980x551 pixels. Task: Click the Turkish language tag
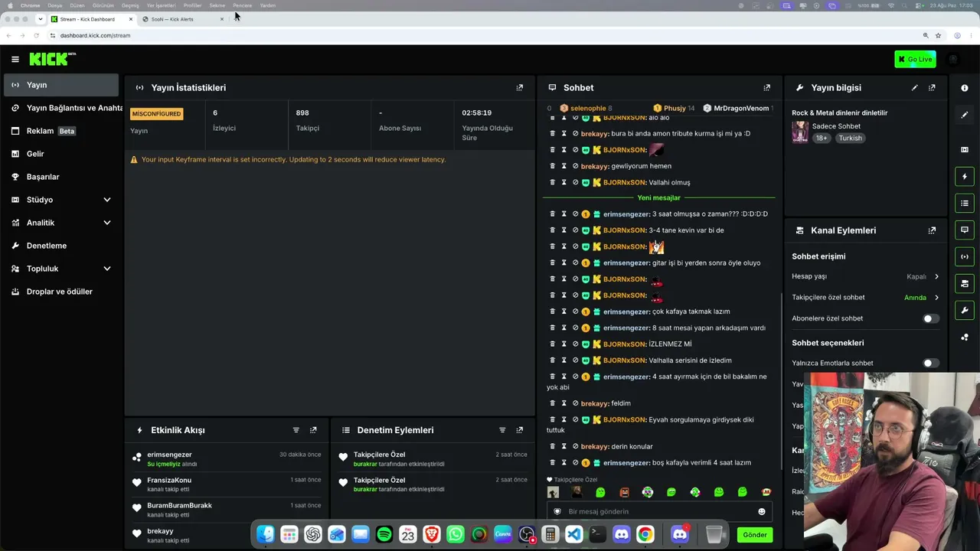(850, 139)
